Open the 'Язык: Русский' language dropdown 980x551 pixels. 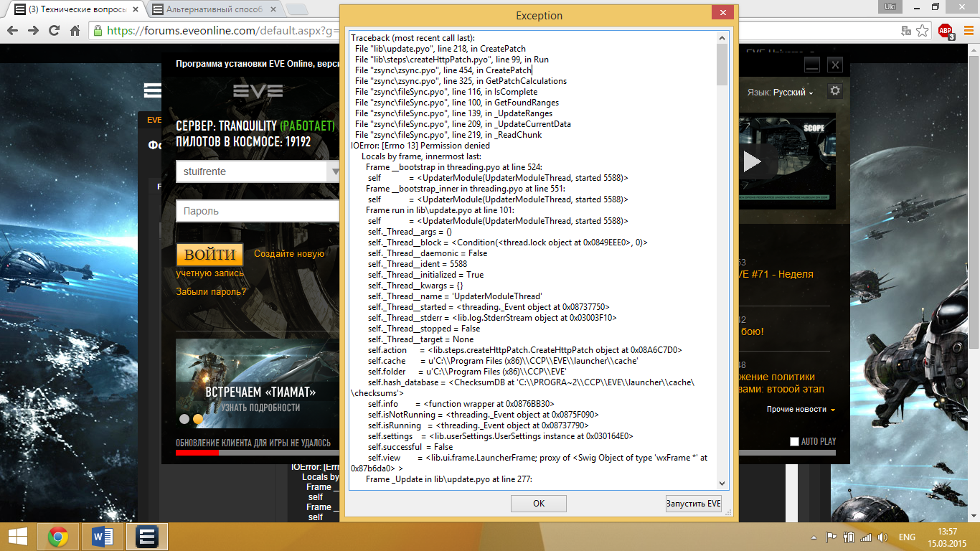click(781, 93)
